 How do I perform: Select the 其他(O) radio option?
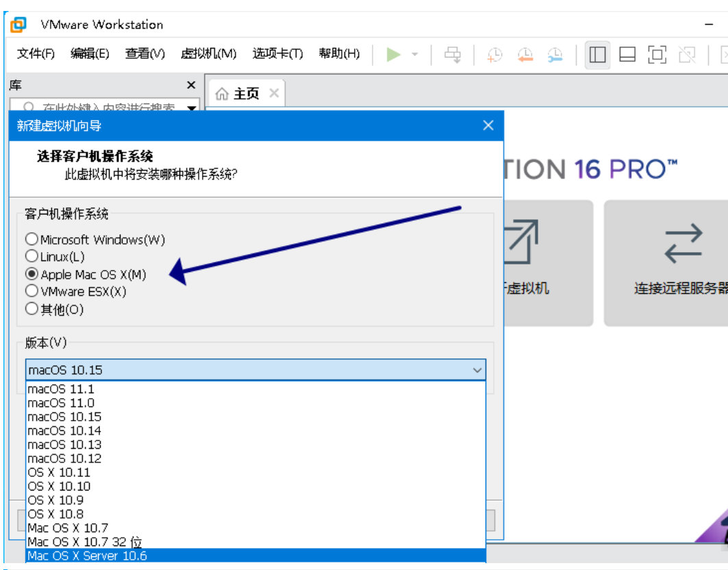coord(54,310)
